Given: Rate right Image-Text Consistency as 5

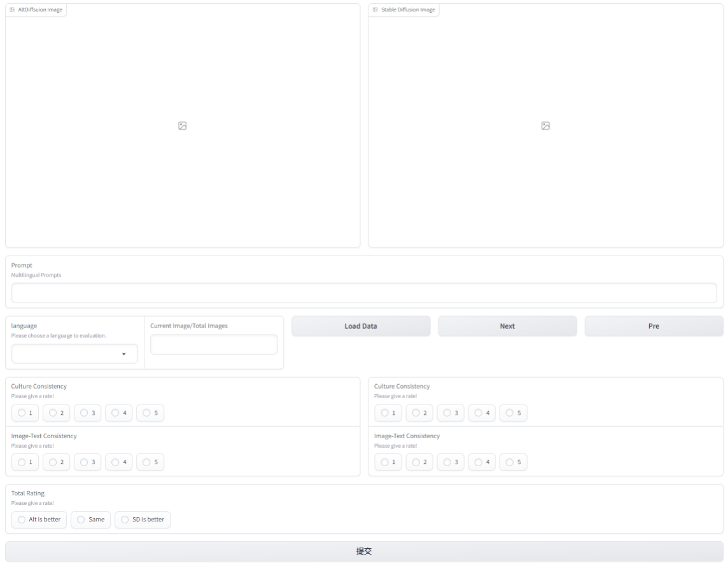Looking at the screenshot, I should pyautogui.click(x=513, y=462).
